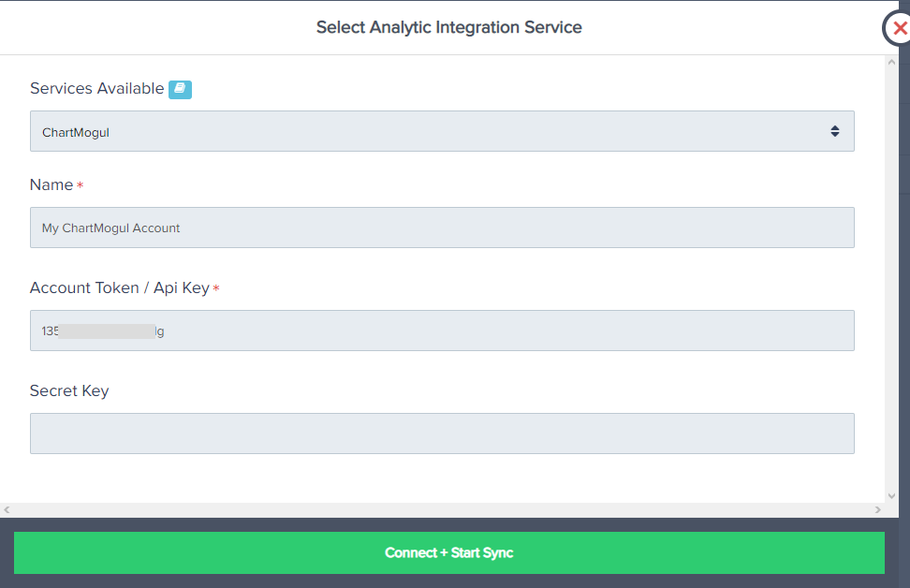The height and width of the screenshot is (588, 910).
Task: Click the ChartMogul dropdown arrow icon
Action: [834, 132]
